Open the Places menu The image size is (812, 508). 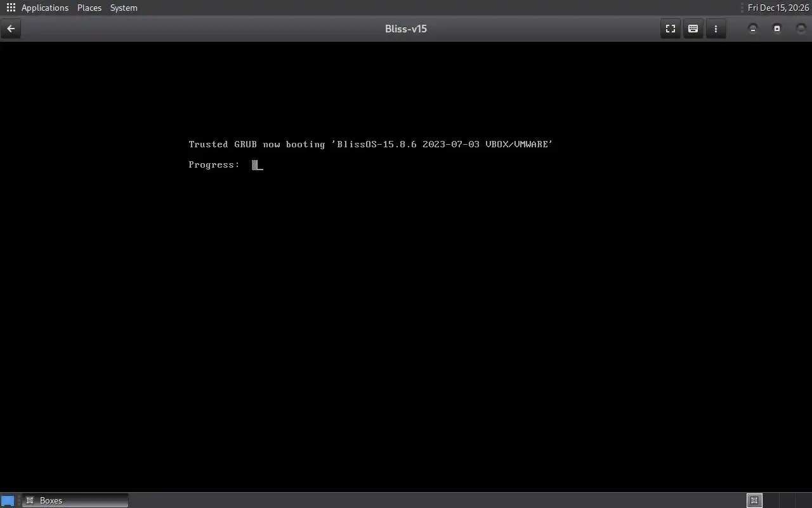89,8
